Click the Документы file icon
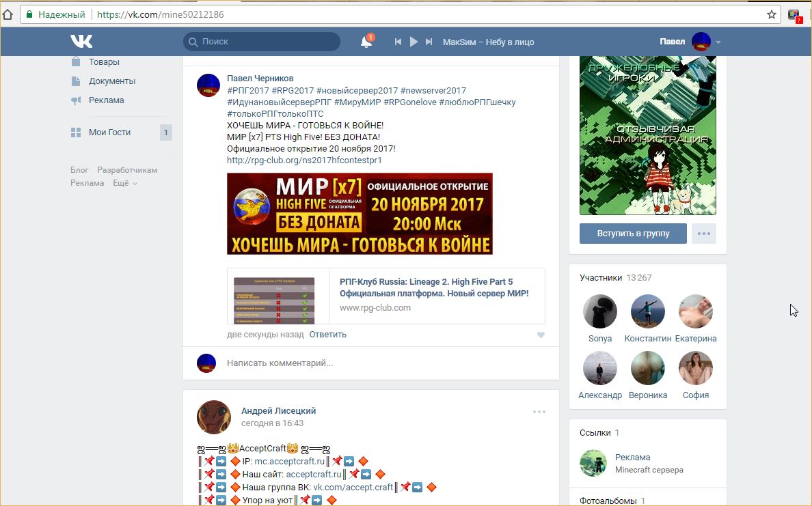812x506 pixels. tap(76, 81)
